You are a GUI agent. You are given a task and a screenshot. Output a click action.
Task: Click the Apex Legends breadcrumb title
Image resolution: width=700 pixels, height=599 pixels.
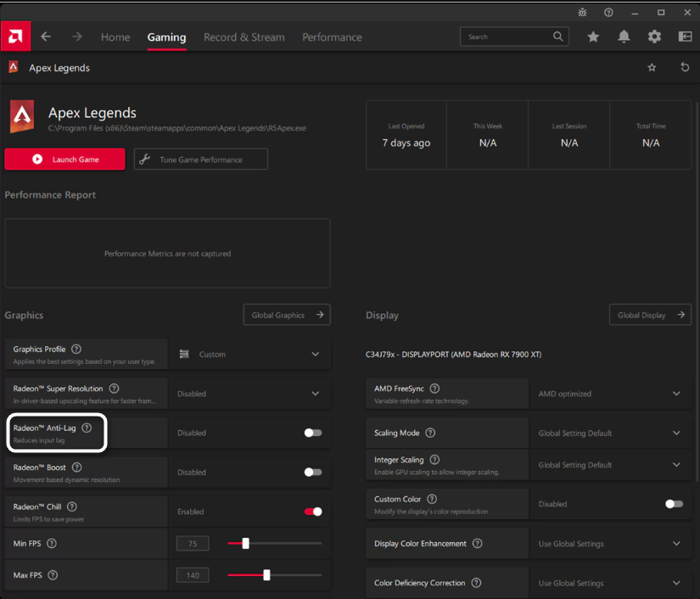(x=59, y=68)
